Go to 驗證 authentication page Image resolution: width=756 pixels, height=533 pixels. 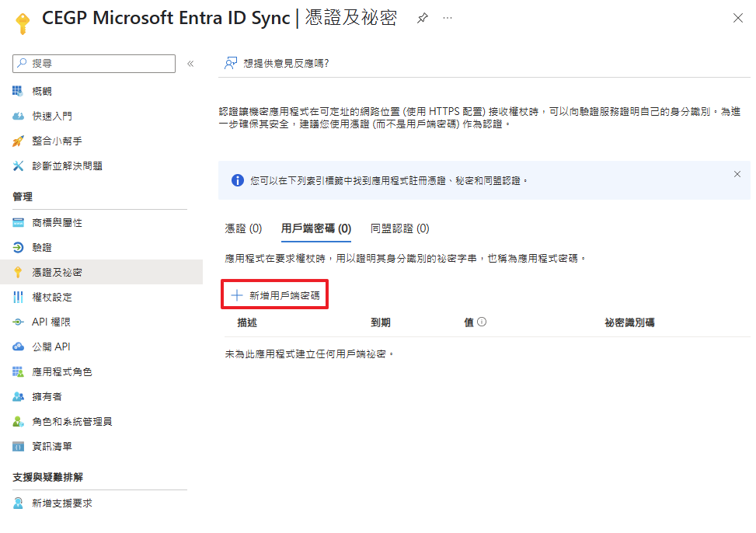tap(42, 248)
